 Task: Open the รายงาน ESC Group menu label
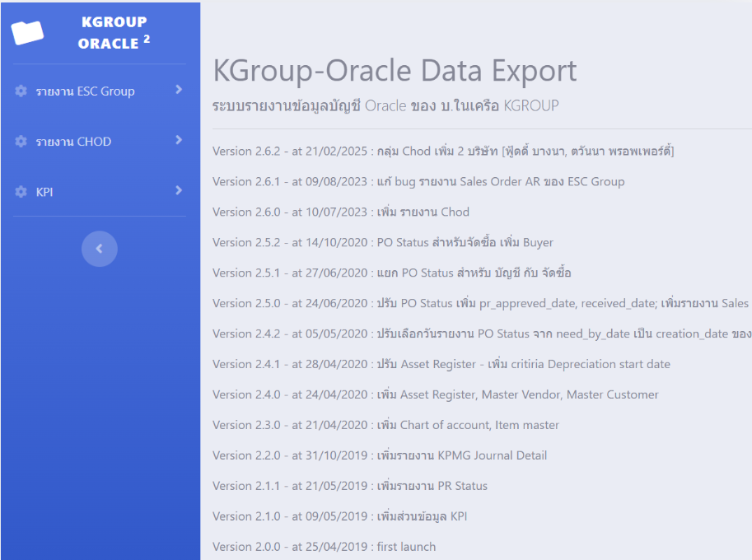tap(85, 91)
